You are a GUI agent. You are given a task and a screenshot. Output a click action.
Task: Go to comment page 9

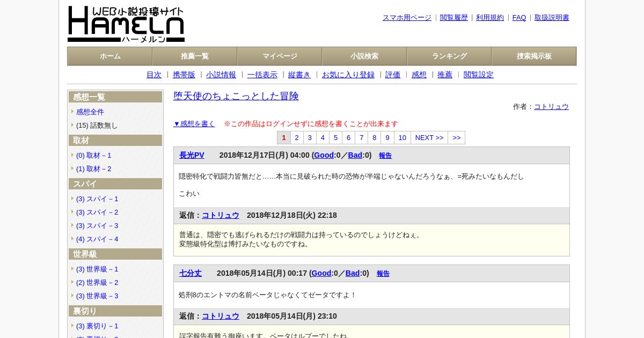[x=387, y=138]
